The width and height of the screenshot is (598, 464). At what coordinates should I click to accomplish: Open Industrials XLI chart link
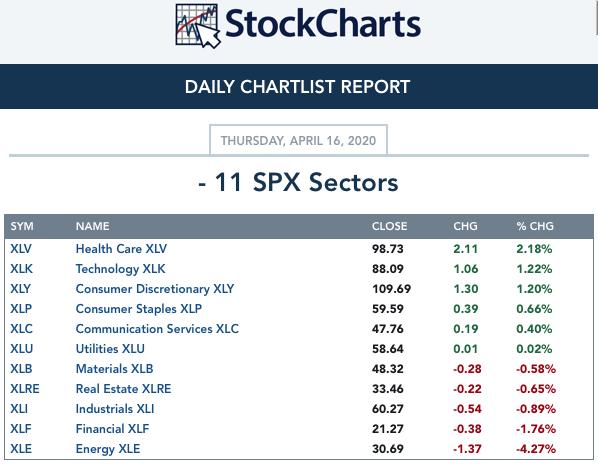pyautogui.click(x=115, y=409)
